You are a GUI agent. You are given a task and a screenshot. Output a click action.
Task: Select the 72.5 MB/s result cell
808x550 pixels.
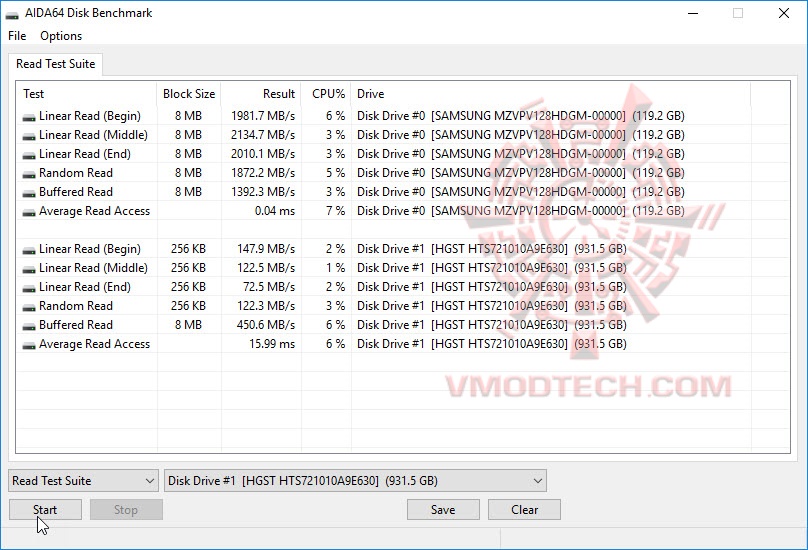pos(269,287)
